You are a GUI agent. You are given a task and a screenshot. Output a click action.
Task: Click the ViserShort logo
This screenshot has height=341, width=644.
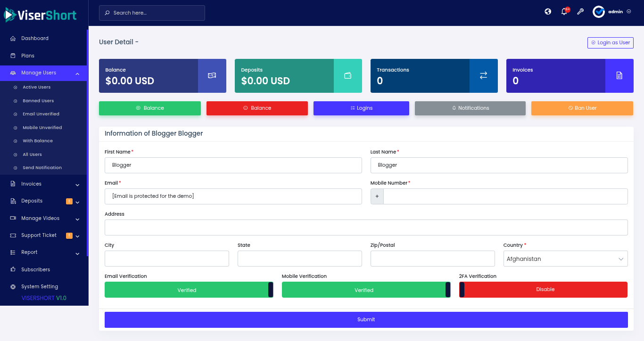[41, 15]
